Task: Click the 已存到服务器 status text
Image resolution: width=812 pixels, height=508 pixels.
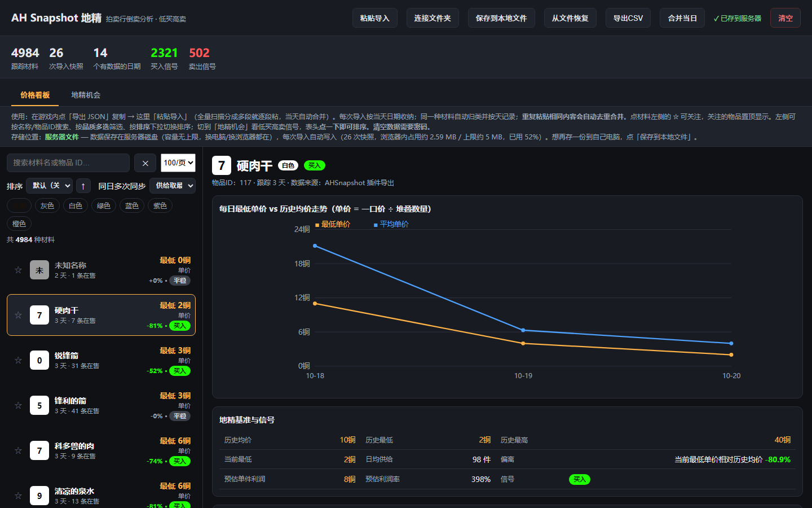Action: (x=738, y=18)
